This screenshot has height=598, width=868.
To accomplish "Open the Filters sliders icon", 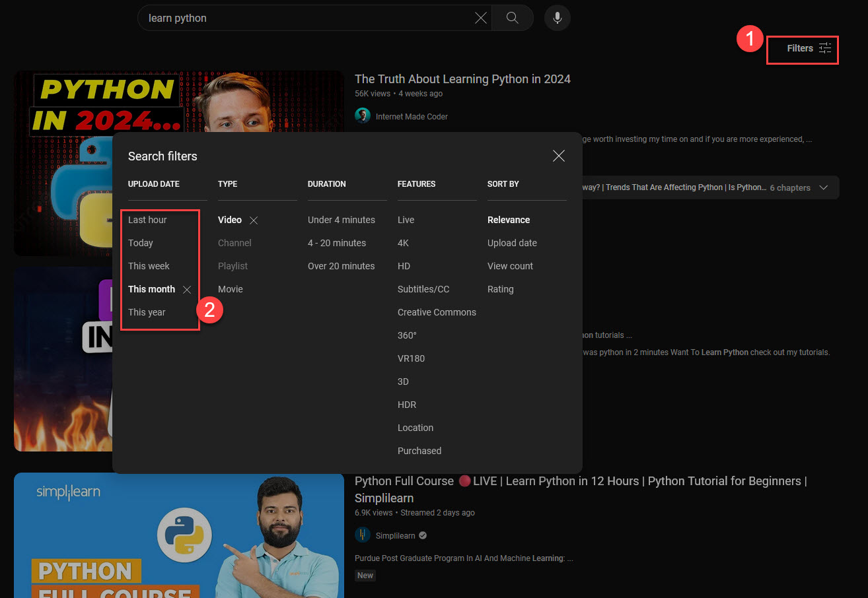I will [825, 48].
